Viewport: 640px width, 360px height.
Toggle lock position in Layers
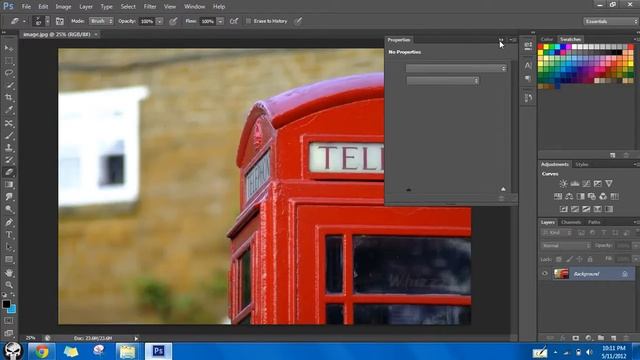coord(580,259)
